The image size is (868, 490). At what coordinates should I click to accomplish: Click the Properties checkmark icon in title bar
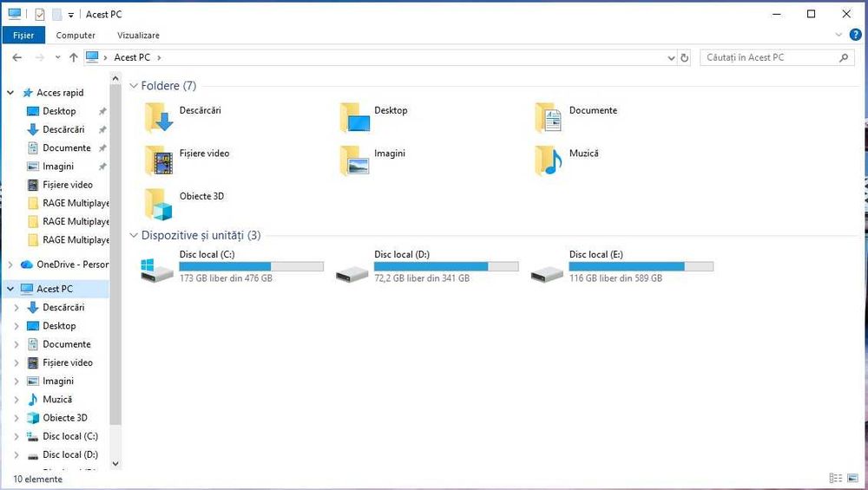coord(39,15)
